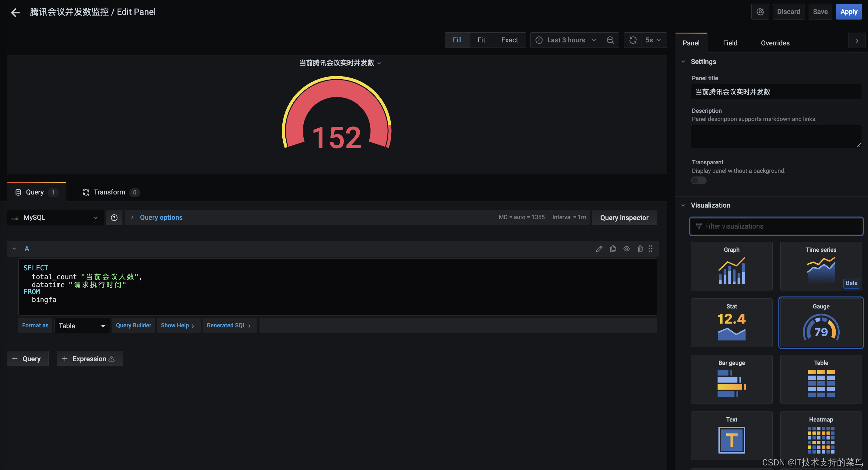The height and width of the screenshot is (470, 868).
Task: Choose the Stat visualization
Action: click(x=732, y=323)
